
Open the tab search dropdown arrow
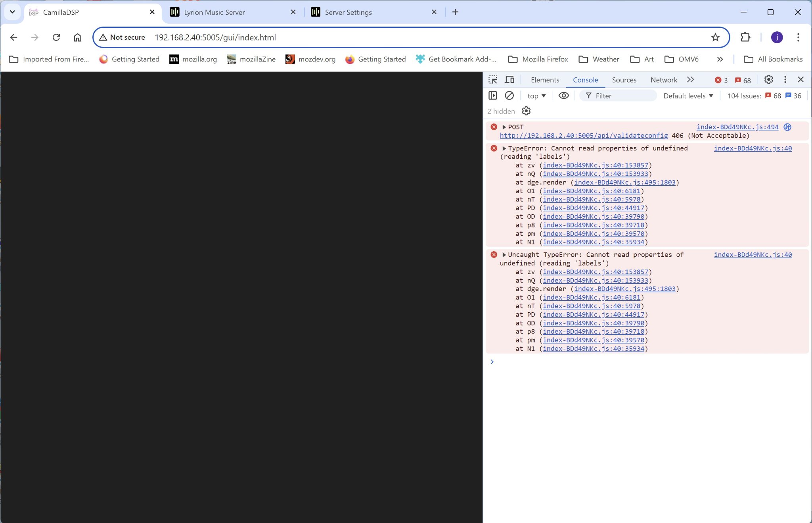12,12
